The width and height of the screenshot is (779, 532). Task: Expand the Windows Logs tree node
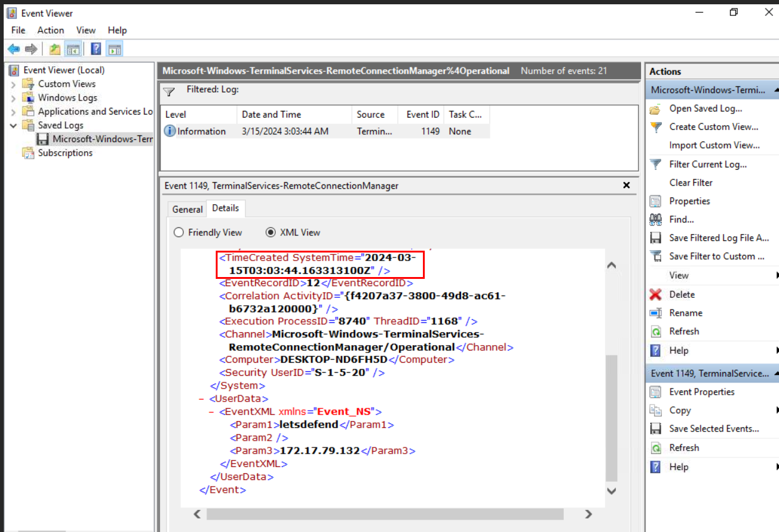coord(13,98)
